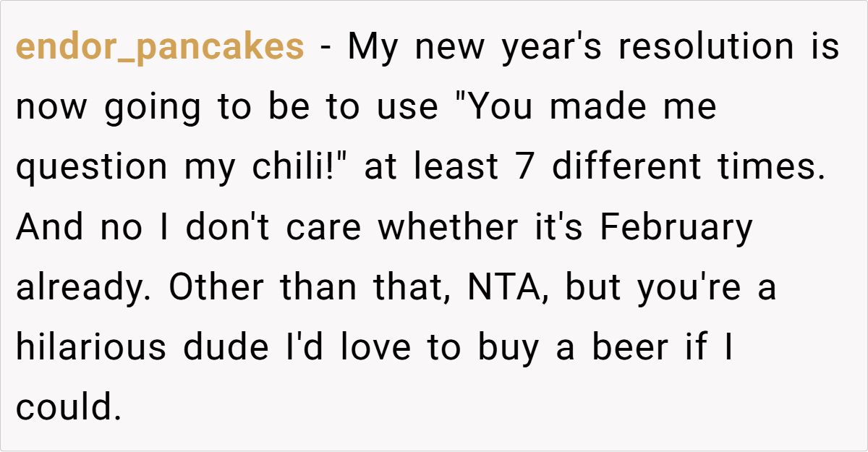
Task: Click the final word "could."
Action: click(67, 408)
